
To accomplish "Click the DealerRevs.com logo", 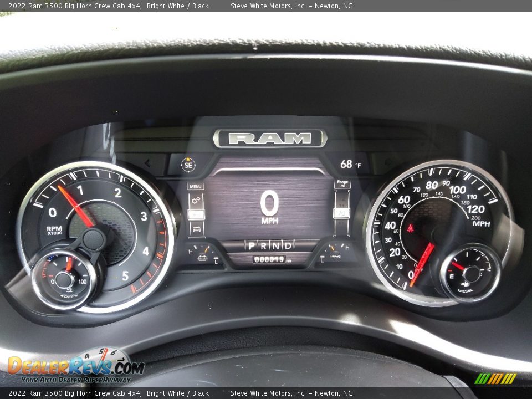I will [76, 366].
